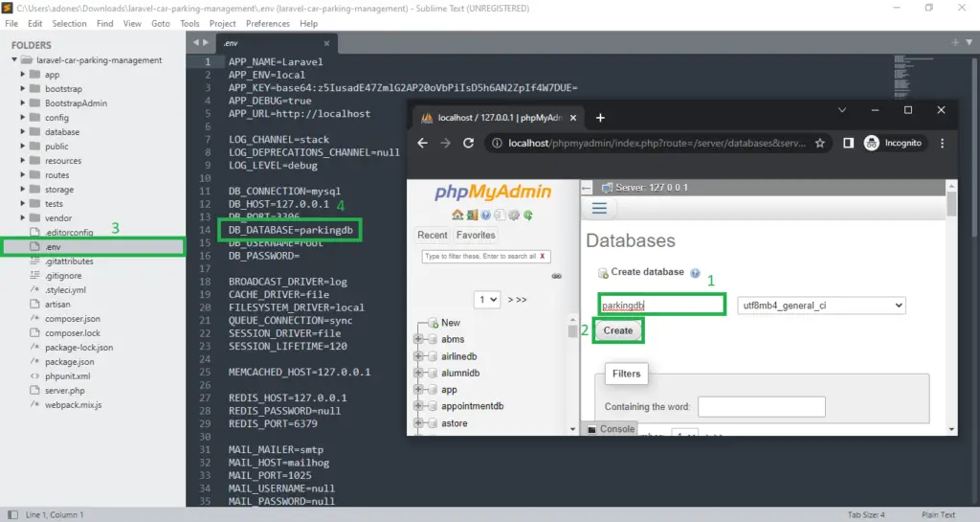
Task: Expand the database folder in sidebar
Action: (x=24, y=132)
